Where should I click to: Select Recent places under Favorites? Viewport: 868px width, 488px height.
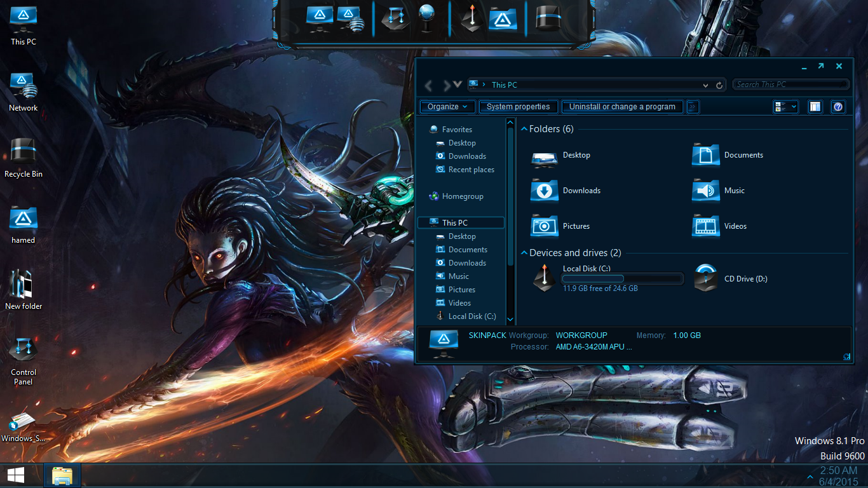471,170
